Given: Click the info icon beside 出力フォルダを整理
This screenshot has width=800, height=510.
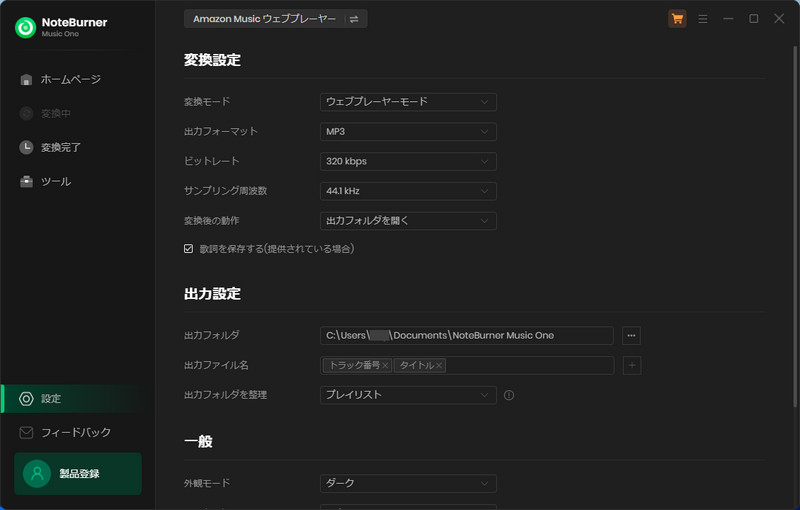Looking at the screenshot, I should [x=509, y=395].
